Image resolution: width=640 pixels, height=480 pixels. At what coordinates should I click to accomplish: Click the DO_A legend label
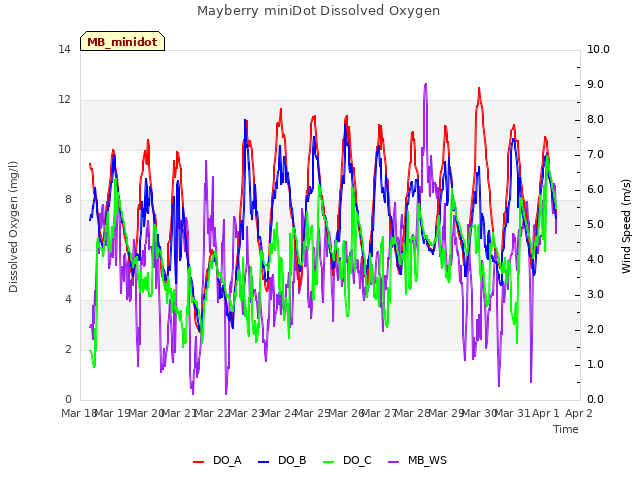[x=227, y=461]
